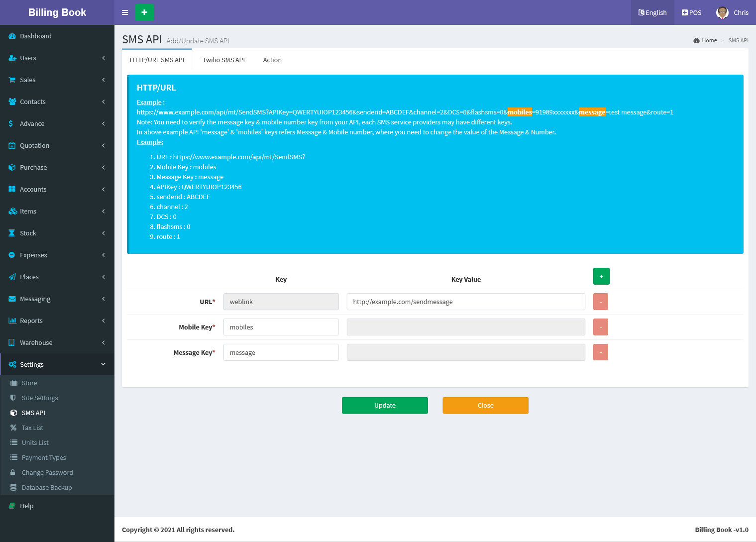Collapse the Settings menu chevron
Viewport: 756px width, 542px height.
(104, 364)
